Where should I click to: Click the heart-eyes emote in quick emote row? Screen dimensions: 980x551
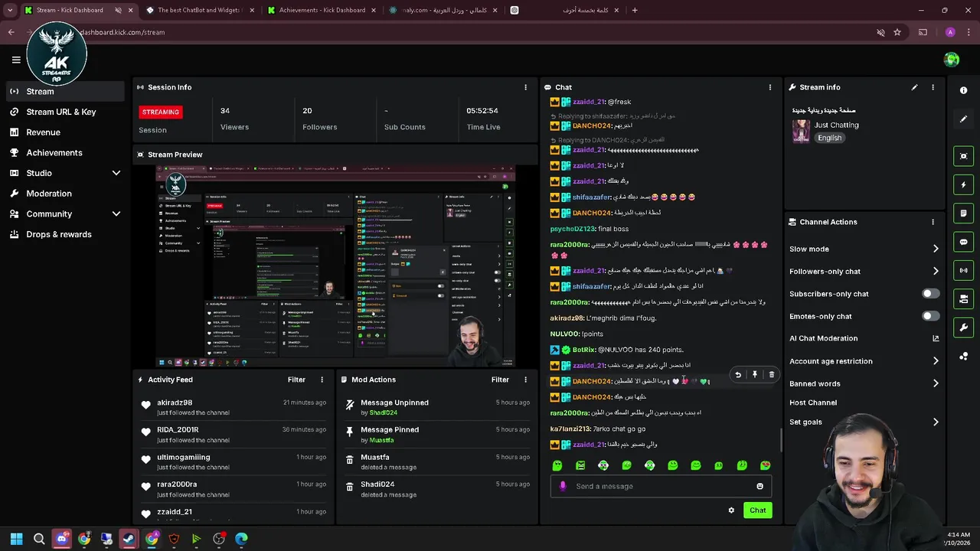(x=765, y=465)
